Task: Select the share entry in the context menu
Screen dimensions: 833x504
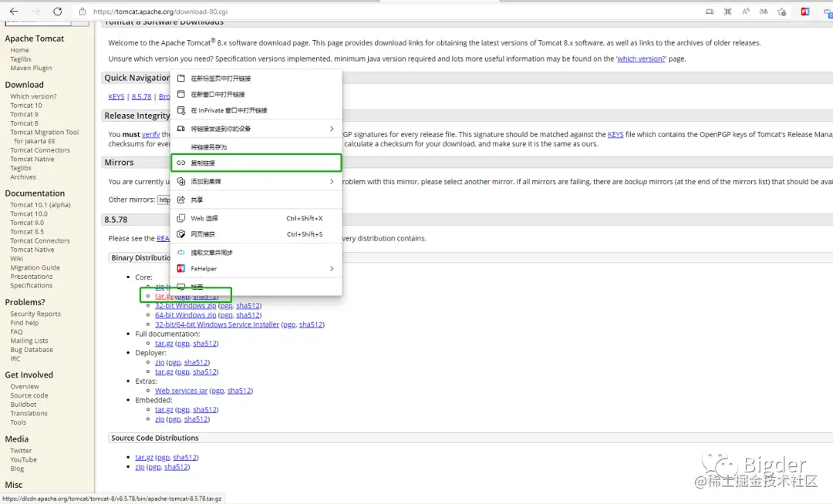Action: (256, 200)
